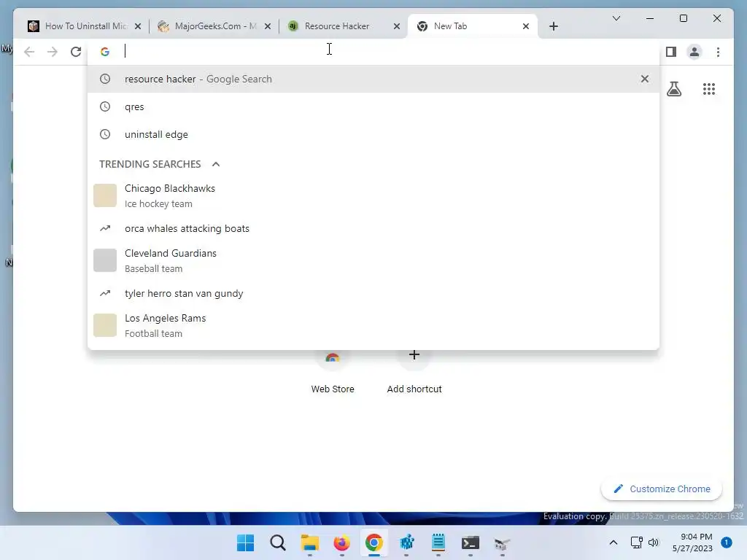Open File Explorer from taskbar

tap(309, 542)
